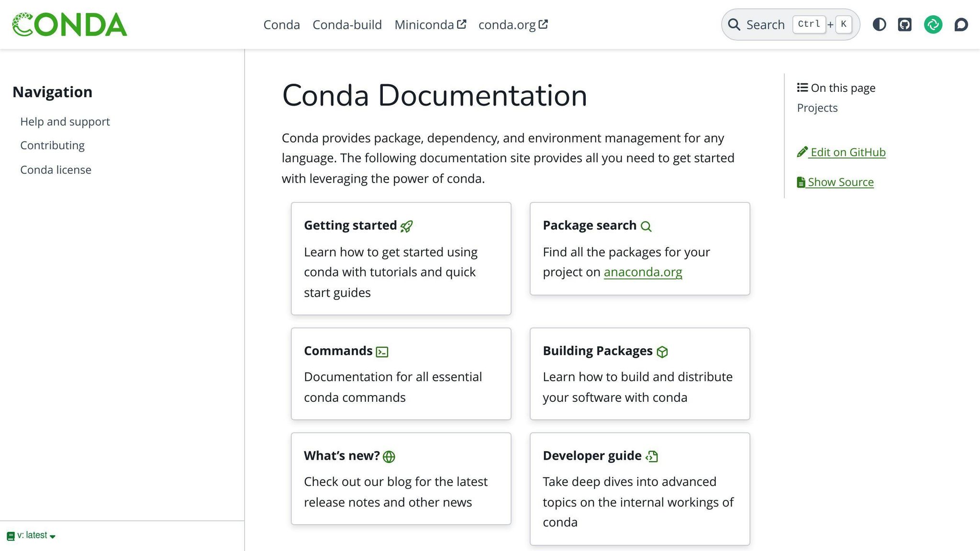The height and width of the screenshot is (551, 980).
Task: Open the conda GitHub repository icon
Action: [904, 24]
